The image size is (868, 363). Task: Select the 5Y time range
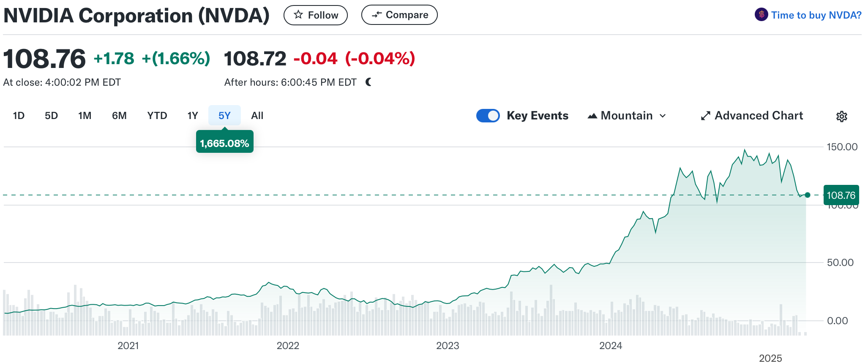224,116
